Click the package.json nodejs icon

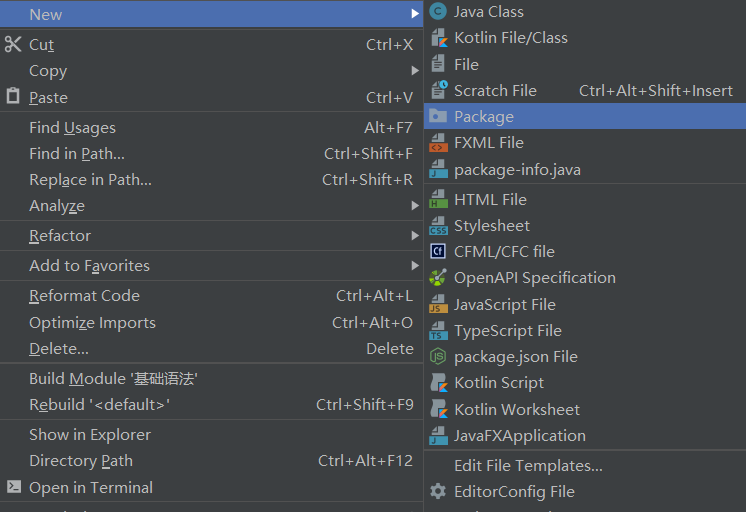pos(438,356)
